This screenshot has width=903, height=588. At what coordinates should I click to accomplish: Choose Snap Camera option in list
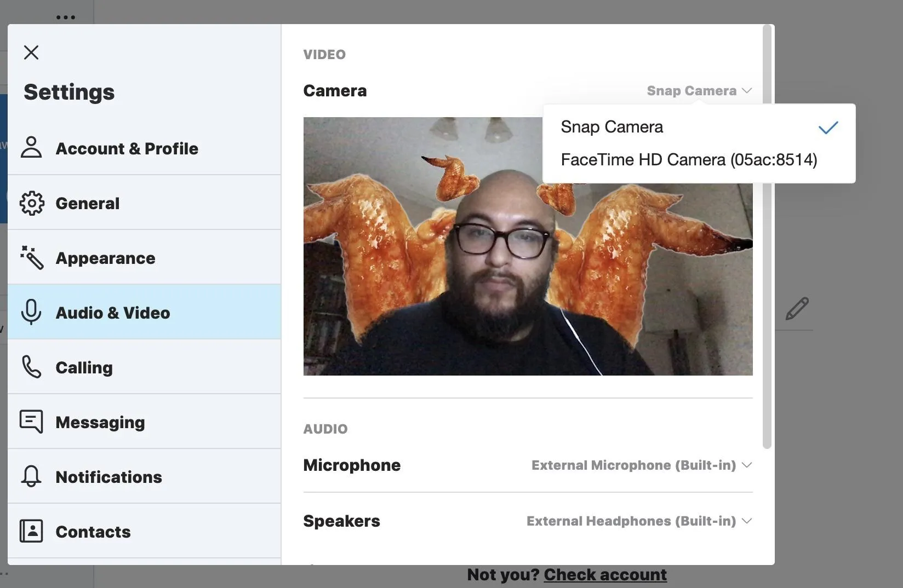click(x=699, y=127)
